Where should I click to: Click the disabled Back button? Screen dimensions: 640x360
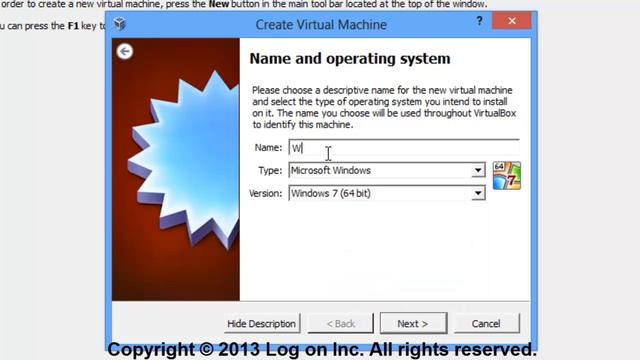click(341, 324)
